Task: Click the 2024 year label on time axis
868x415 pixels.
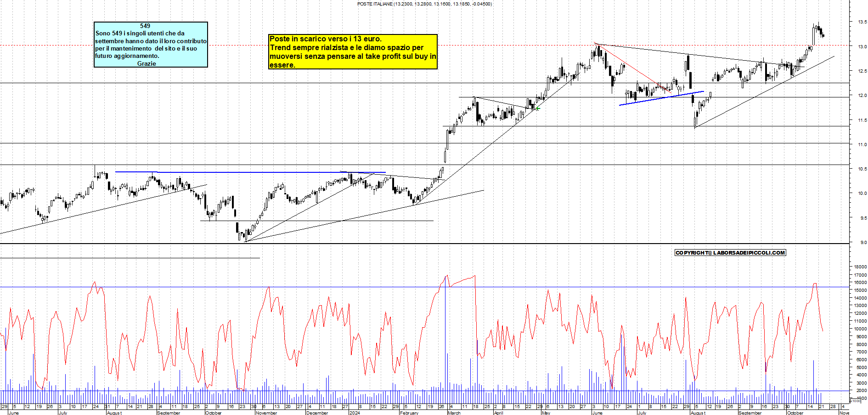Action: pyautogui.click(x=355, y=413)
